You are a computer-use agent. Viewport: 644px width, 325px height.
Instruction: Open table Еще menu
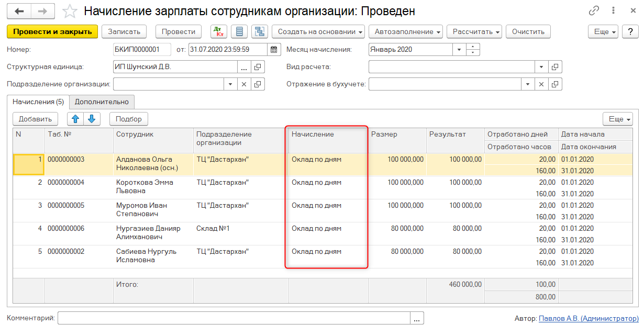click(x=617, y=119)
